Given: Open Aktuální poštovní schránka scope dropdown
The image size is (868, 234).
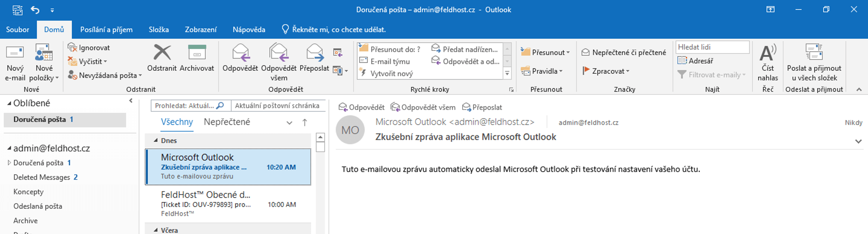Looking at the screenshot, I should 278,106.
